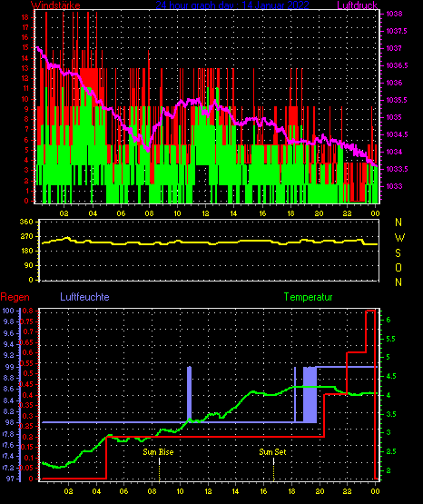
Task: Click hour 20 under the temperature chart
Action: [x=320, y=491]
